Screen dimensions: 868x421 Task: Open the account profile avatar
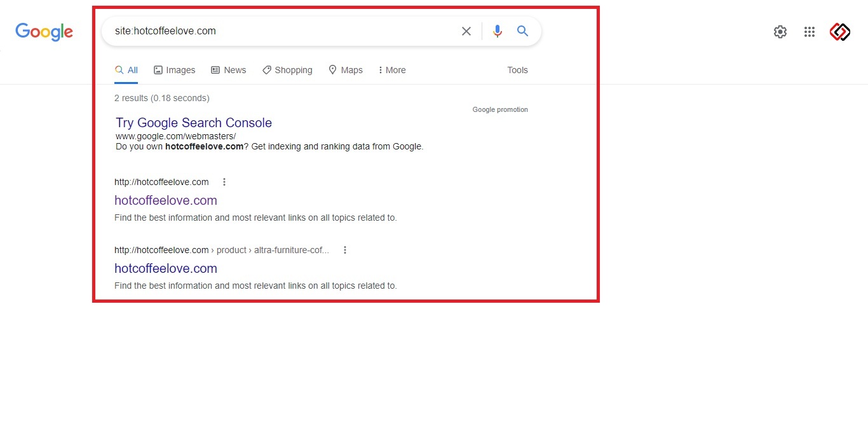840,32
